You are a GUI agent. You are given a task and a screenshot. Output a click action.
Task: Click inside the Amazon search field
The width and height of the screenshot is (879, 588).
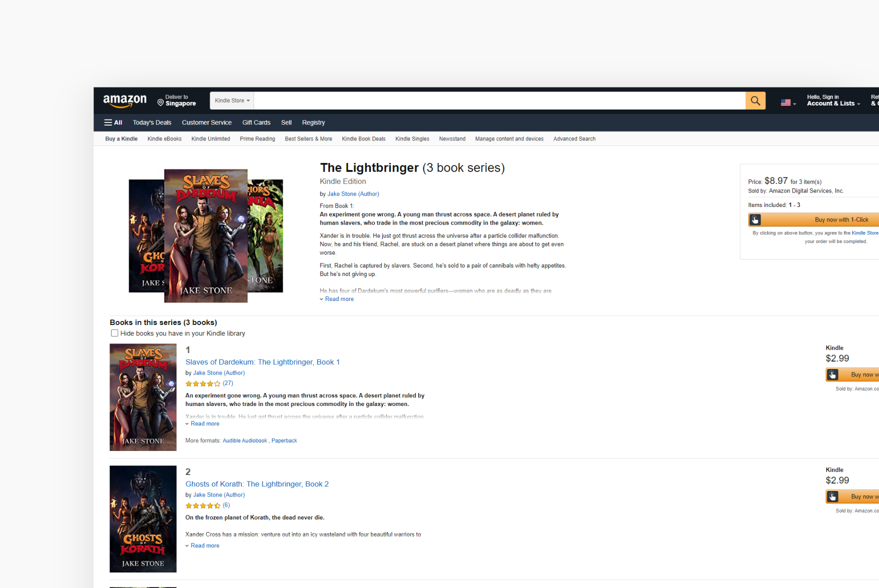(499, 100)
